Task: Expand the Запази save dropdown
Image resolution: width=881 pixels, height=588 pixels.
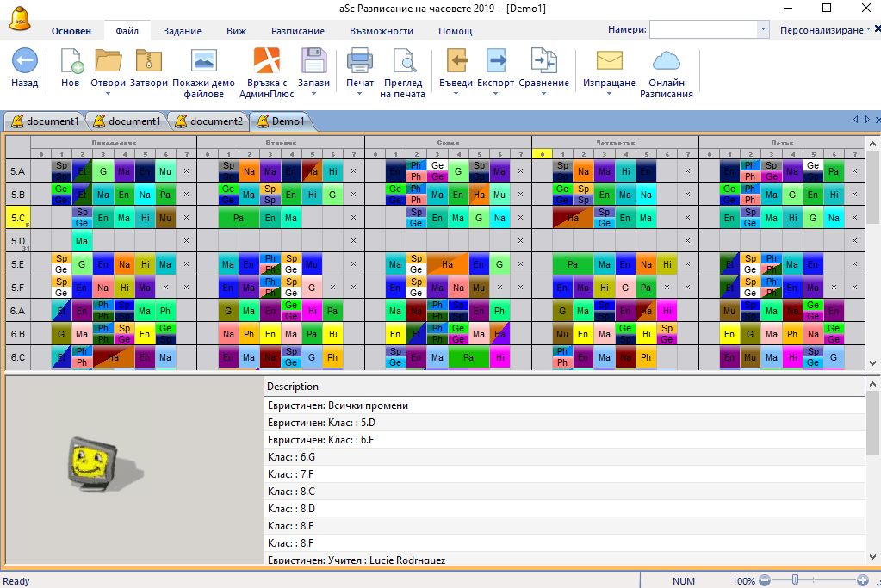Action: (x=313, y=94)
